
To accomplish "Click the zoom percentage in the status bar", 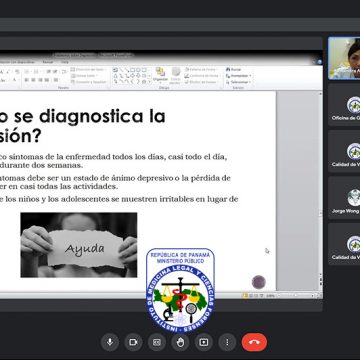I will click(x=270, y=296).
